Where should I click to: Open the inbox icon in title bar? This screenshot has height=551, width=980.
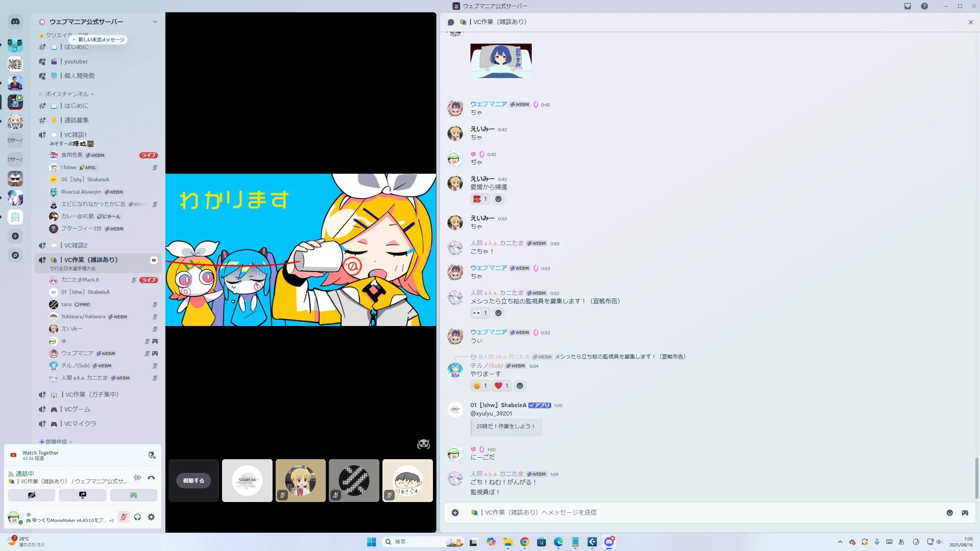tap(907, 6)
